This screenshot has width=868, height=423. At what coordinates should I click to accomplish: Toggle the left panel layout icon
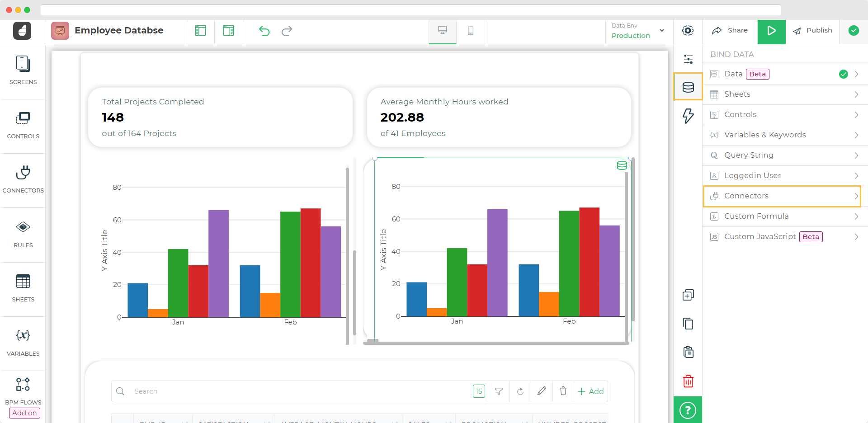tap(200, 31)
